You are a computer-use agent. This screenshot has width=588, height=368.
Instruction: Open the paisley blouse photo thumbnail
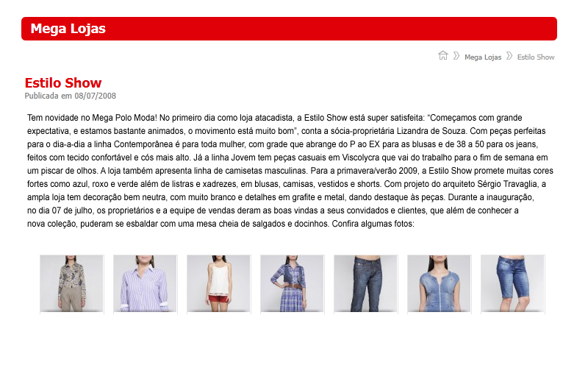click(71, 283)
